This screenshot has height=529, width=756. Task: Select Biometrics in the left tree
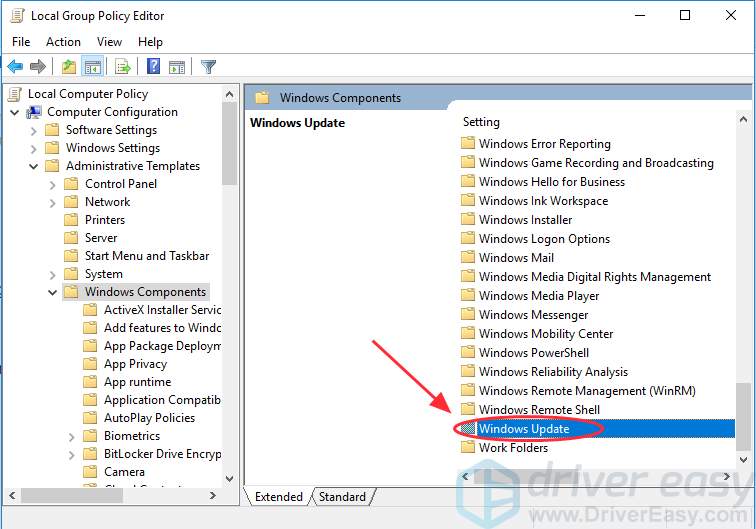[x=131, y=436]
